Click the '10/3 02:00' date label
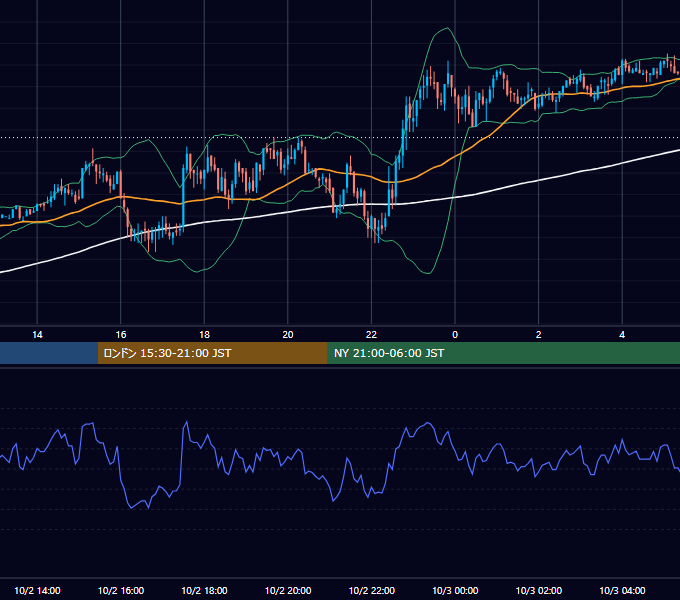Screen dimensions: 680x600 click(539, 590)
